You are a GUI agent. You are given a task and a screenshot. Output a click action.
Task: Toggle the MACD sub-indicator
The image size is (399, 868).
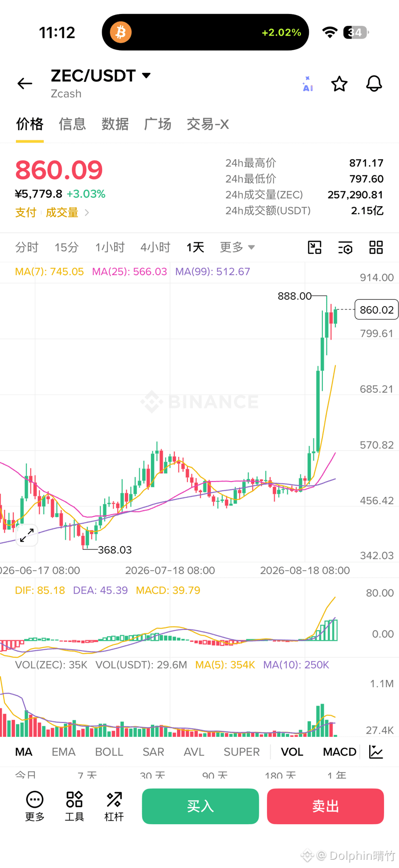click(340, 752)
